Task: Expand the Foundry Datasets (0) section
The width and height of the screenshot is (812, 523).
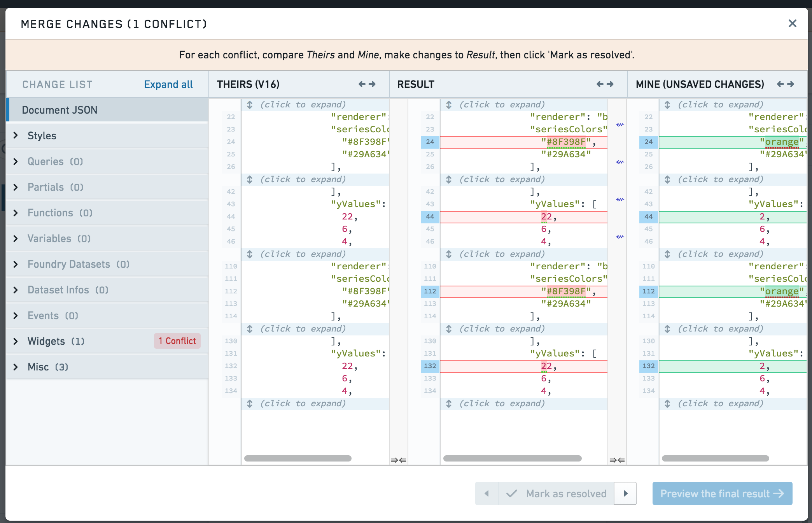Action: (x=16, y=264)
